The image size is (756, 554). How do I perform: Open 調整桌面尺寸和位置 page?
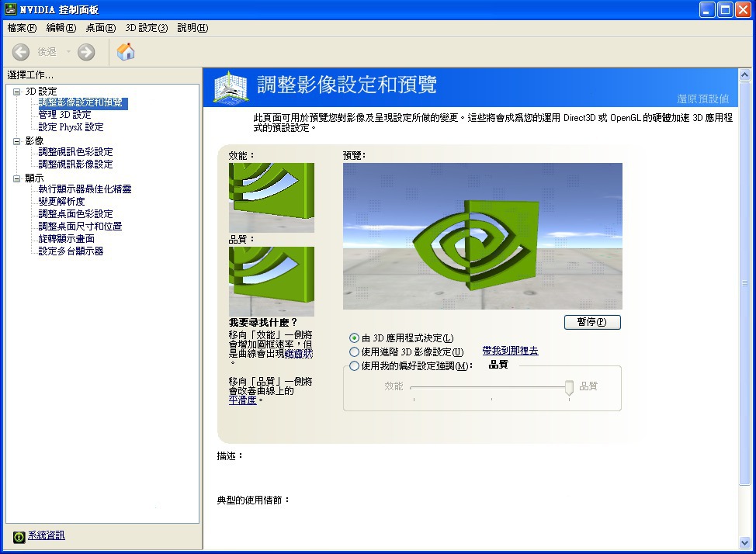pos(80,227)
